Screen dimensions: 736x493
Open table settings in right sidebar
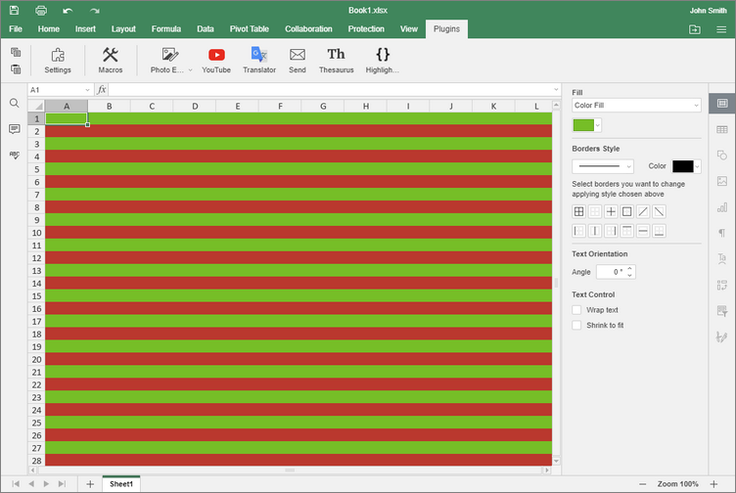722,130
